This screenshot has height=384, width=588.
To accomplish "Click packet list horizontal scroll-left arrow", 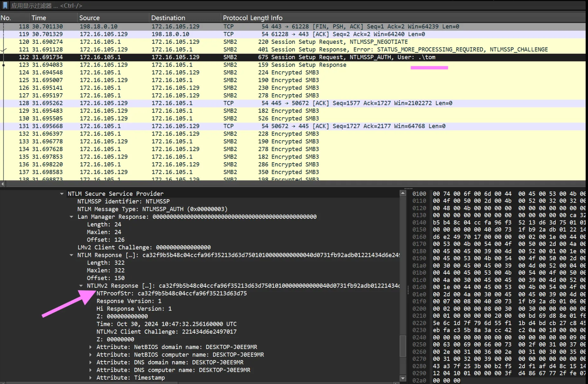I will tap(3, 184).
